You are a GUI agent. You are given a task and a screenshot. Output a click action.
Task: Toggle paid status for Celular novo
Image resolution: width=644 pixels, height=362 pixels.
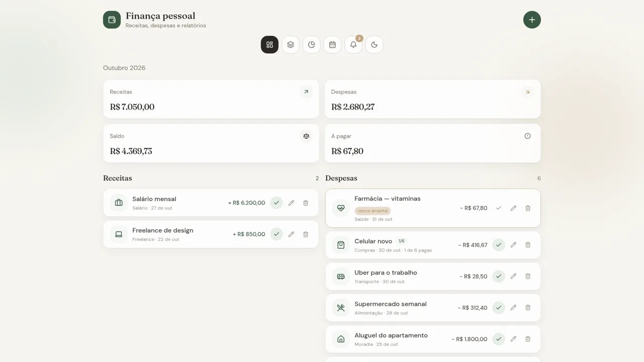coord(499,245)
